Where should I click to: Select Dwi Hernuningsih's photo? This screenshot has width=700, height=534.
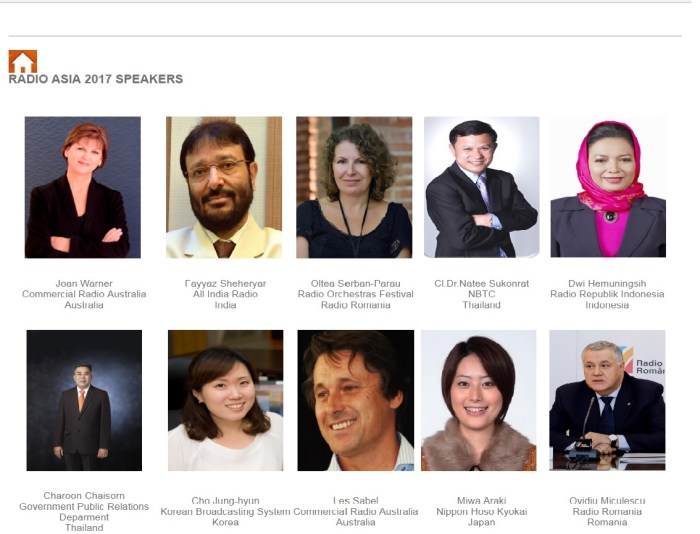(607, 187)
